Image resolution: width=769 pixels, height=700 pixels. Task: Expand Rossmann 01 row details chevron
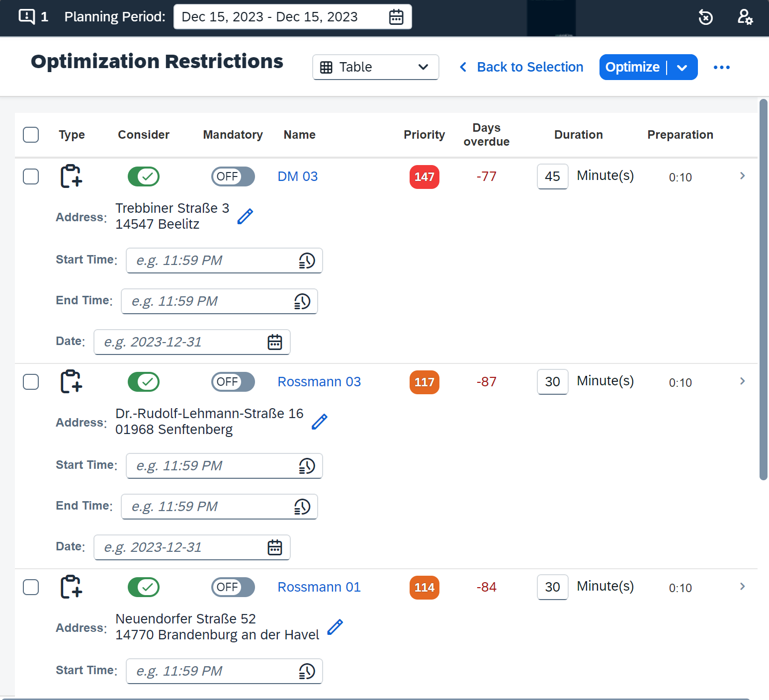click(742, 586)
